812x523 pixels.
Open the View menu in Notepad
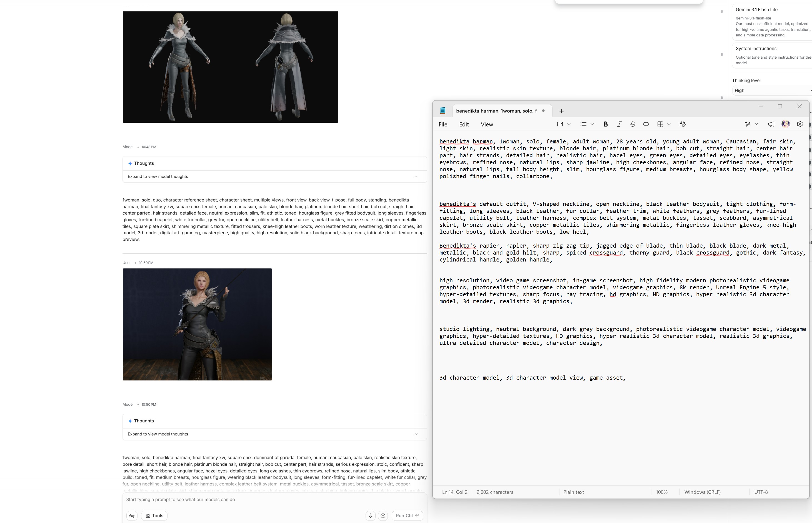(487, 124)
